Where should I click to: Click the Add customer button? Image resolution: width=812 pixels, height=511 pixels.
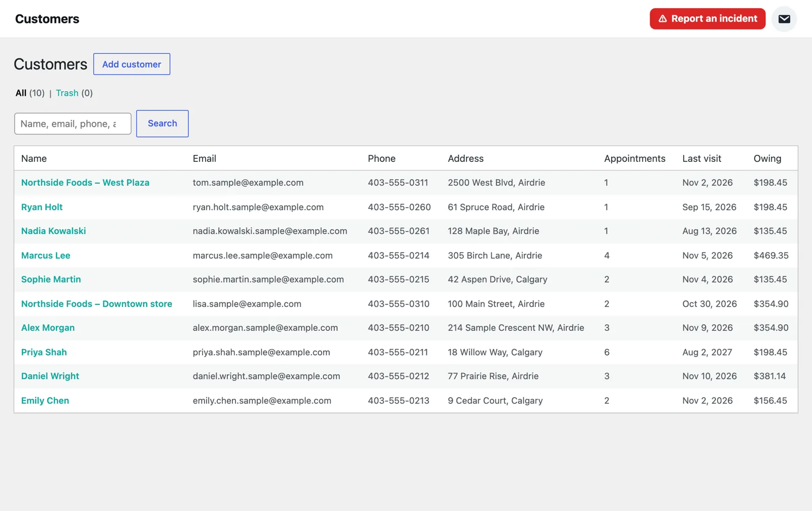pyautogui.click(x=131, y=64)
